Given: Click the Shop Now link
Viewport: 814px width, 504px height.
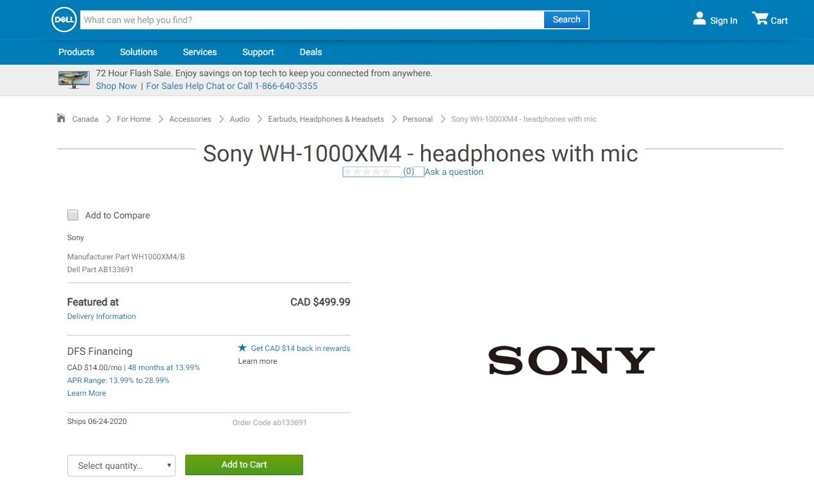Looking at the screenshot, I should tap(116, 86).
